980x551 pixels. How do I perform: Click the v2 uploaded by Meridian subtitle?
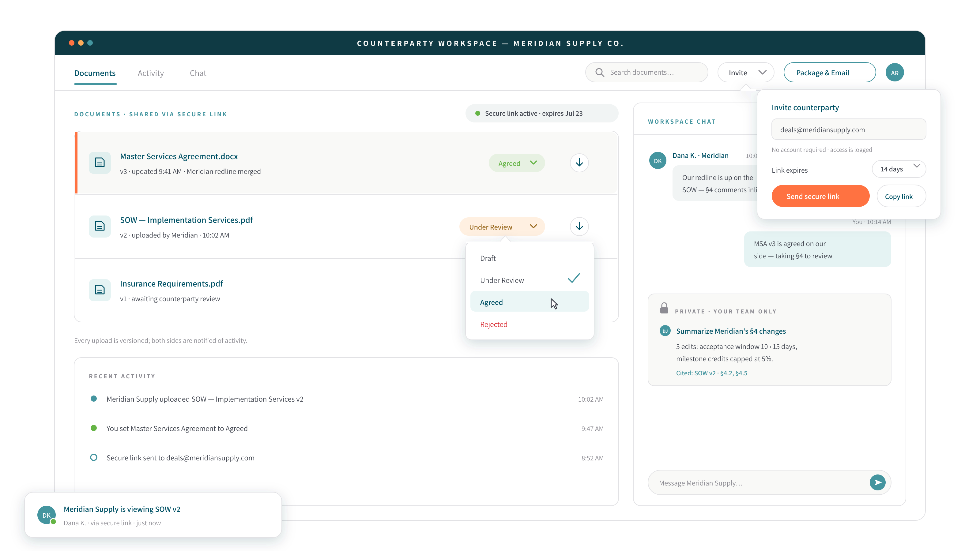(x=175, y=235)
